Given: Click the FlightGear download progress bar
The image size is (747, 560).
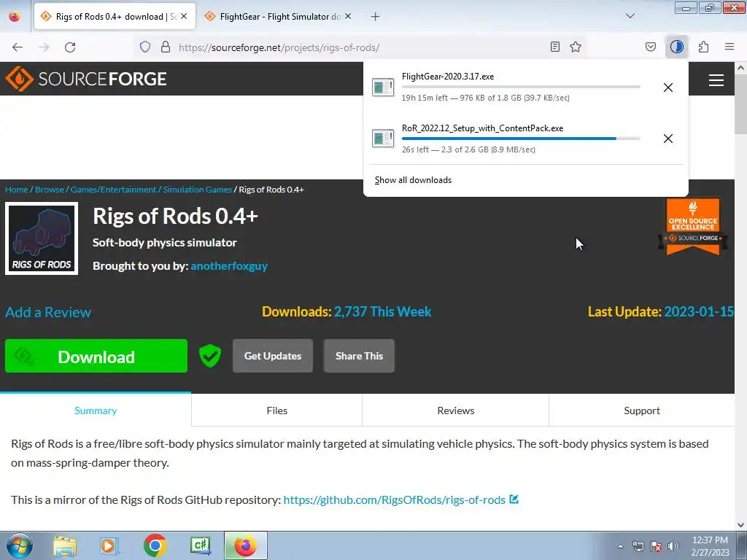Looking at the screenshot, I should point(521,87).
